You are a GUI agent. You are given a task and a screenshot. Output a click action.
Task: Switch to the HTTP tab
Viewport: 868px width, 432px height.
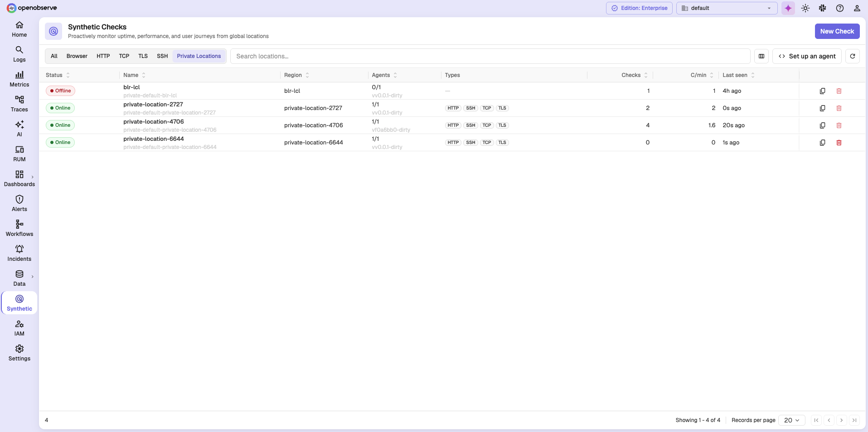pyautogui.click(x=103, y=56)
